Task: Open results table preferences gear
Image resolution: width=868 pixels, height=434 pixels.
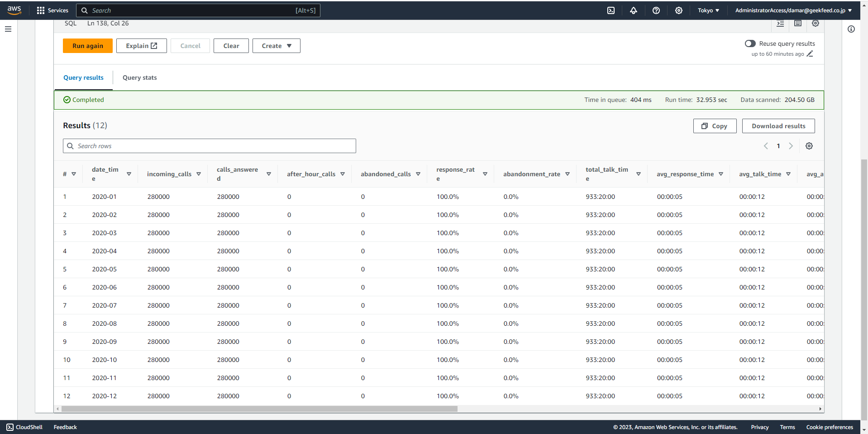Action: tap(809, 146)
